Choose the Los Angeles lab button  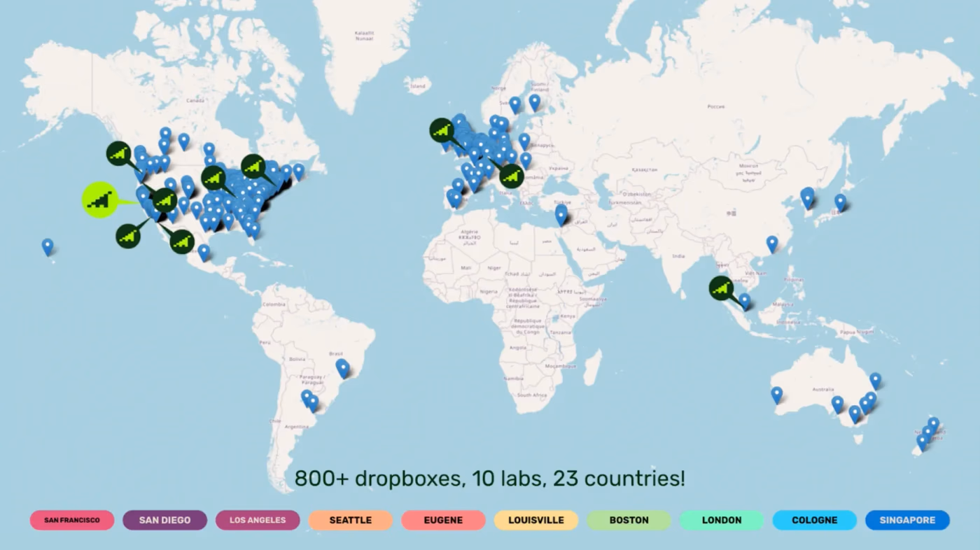pyautogui.click(x=258, y=520)
